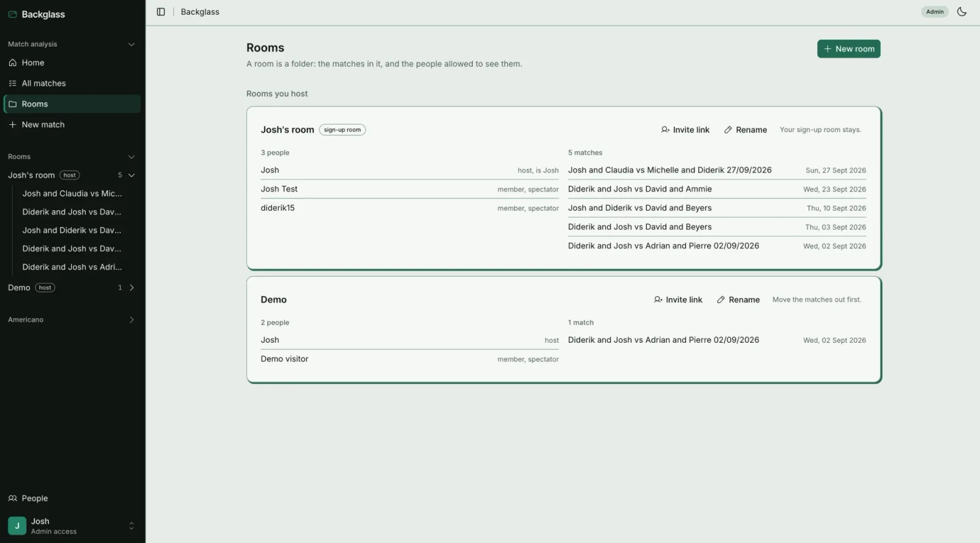The height and width of the screenshot is (543, 980).
Task: Click the Backglass logo icon
Action: click(x=12, y=14)
